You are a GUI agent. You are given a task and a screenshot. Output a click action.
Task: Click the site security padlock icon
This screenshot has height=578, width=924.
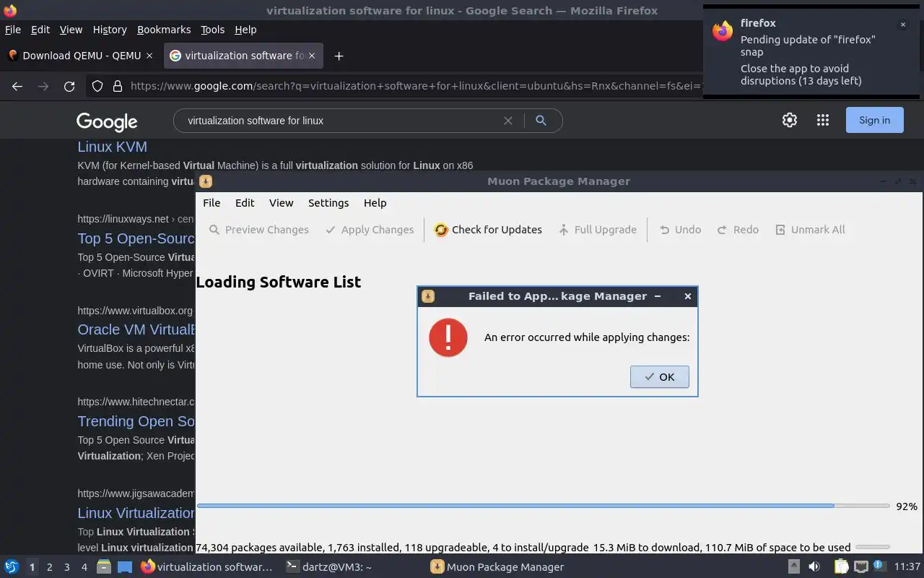(118, 86)
